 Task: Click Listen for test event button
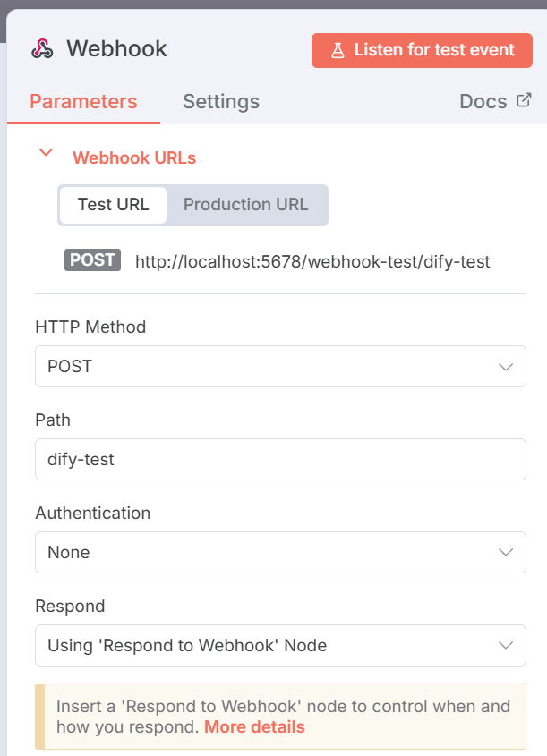(422, 50)
